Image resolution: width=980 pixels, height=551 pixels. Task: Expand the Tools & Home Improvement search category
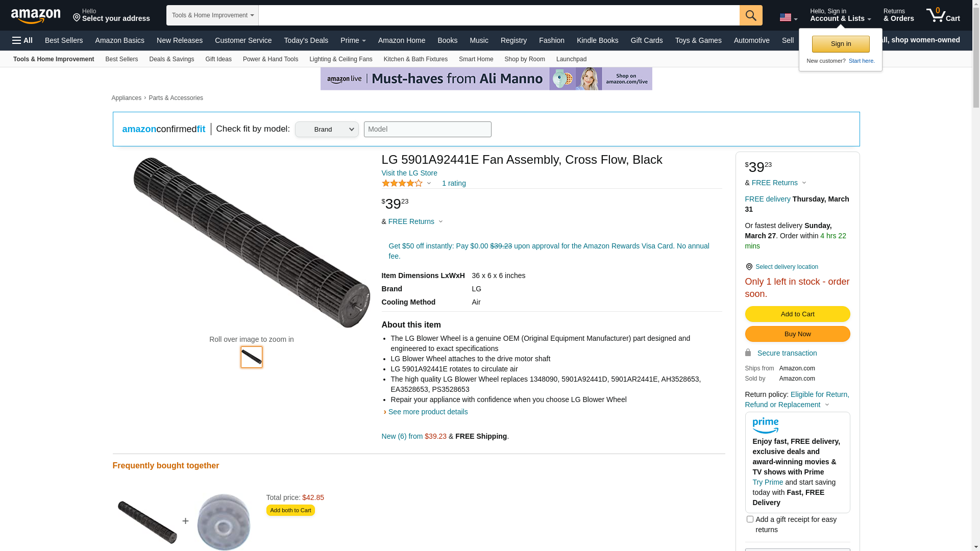212,15
